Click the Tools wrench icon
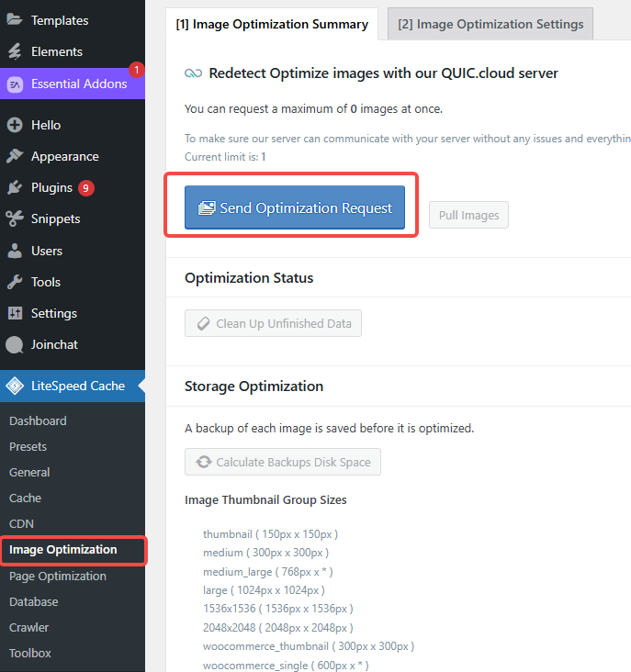Image resolution: width=631 pixels, height=672 pixels. (x=15, y=282)
